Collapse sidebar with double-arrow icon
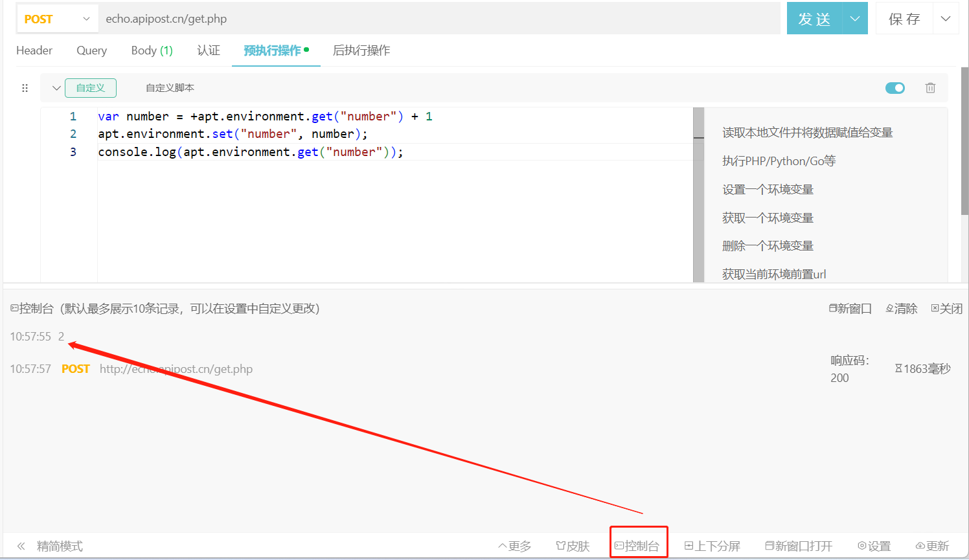This screenshot has width=969, height=560. (x=21, y=546)
